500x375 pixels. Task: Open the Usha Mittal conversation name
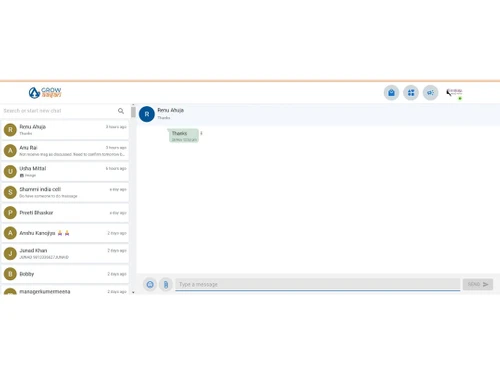[33, 168]
